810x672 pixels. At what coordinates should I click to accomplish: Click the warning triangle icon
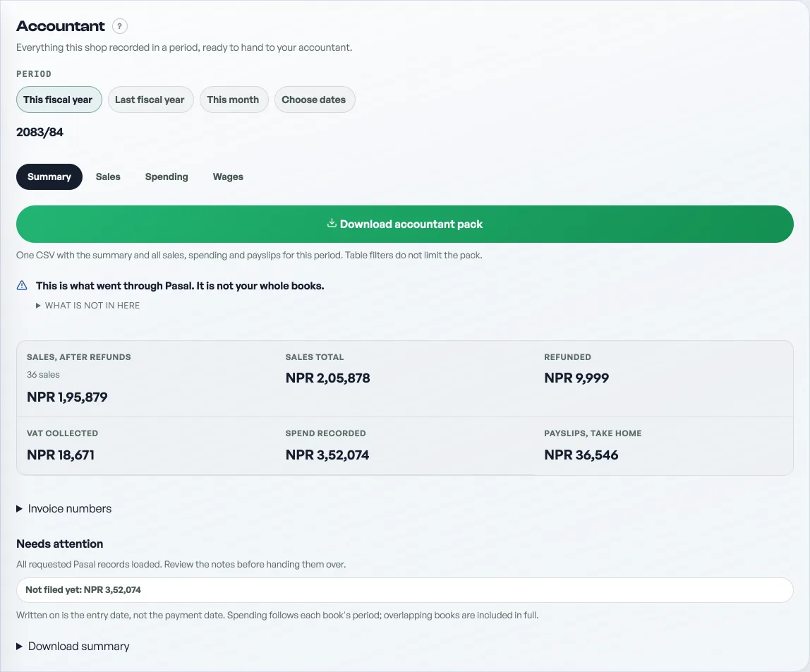pos(22,285)
